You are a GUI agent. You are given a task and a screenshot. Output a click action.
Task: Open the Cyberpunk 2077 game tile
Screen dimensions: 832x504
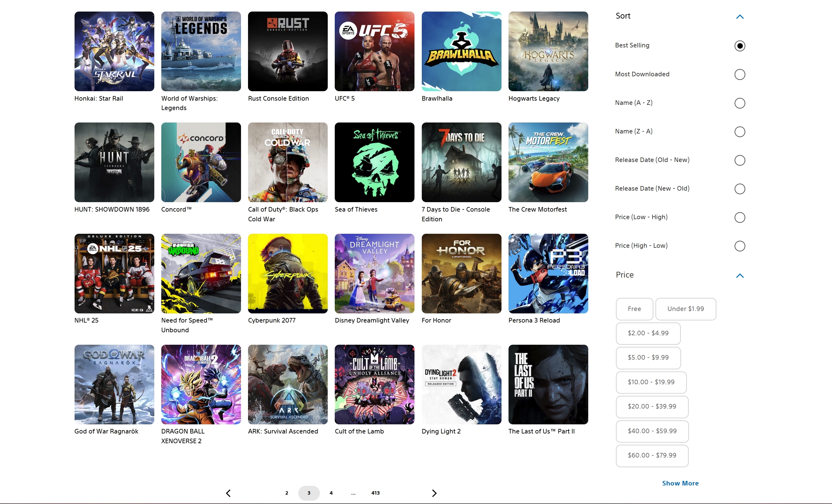click(x=288, y=273)
